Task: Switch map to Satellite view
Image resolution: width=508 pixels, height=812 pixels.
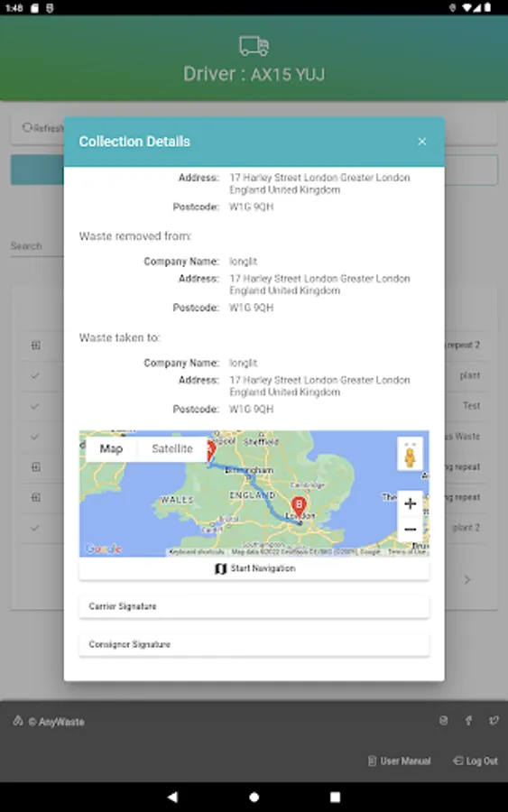Action: [172, 449]
